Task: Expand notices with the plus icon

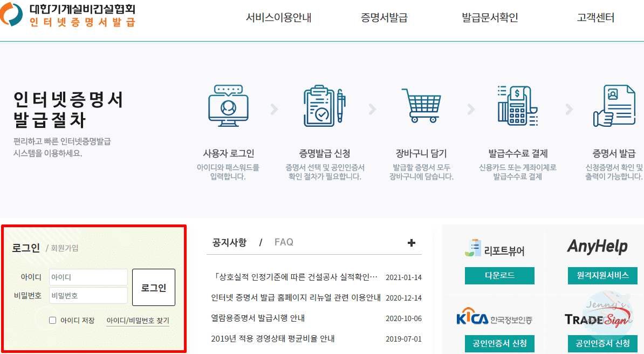Action: click(411, 243)
